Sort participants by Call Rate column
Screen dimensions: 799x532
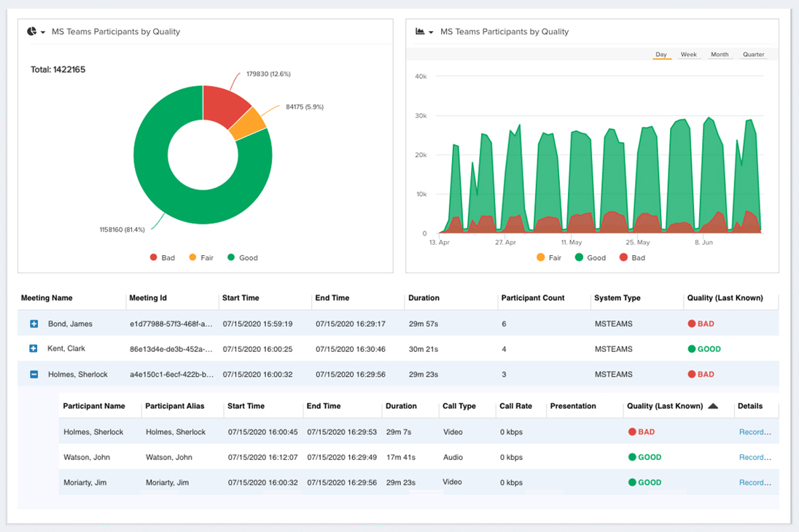click(x=515, y=406)
